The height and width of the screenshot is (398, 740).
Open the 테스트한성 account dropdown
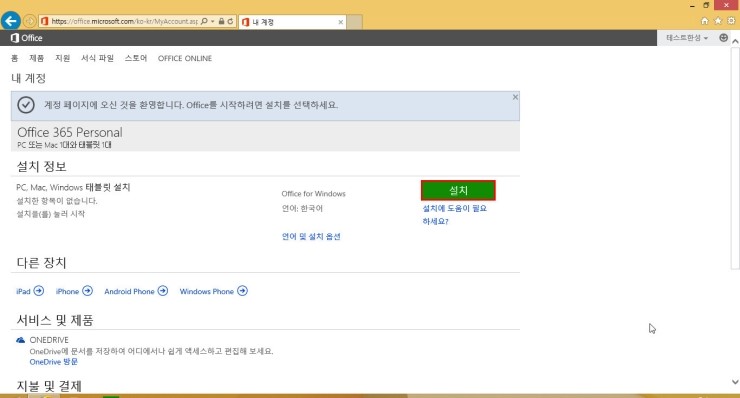click(687, 38)
